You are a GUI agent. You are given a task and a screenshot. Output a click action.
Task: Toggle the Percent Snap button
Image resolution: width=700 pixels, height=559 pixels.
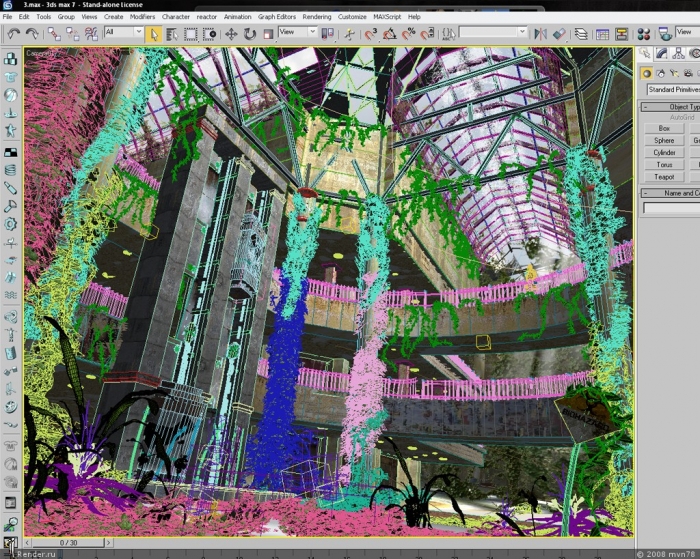[408, 34]
